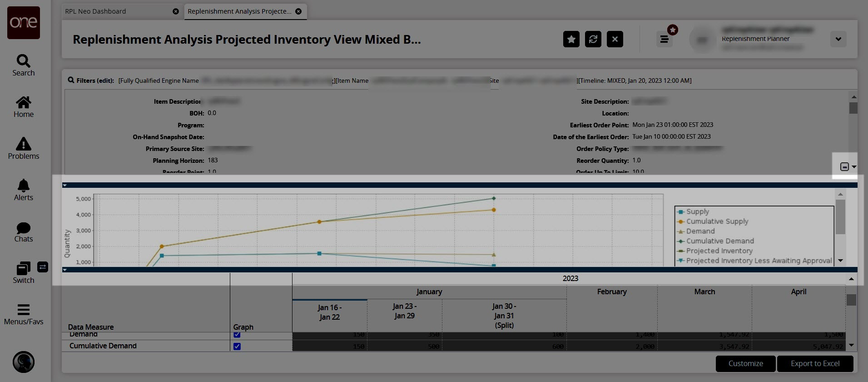Toggle the Graph checkbox for Demand row
868x382 pixels.
(x=237, y=335)
